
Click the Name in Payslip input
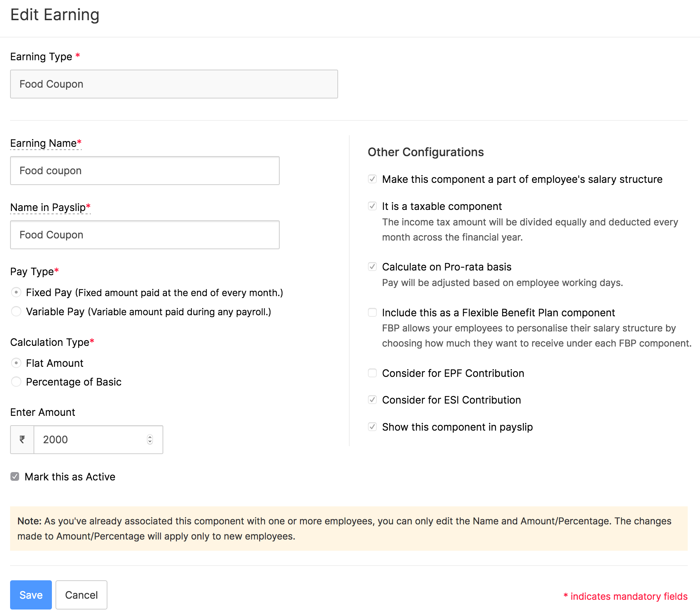point(145,235)
